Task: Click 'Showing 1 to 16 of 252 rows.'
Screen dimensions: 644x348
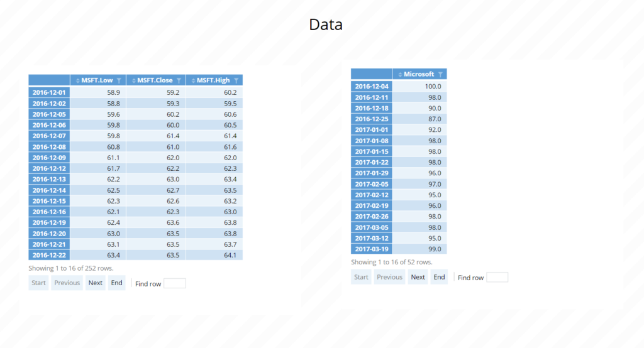Action: click(x=71, y=268)
